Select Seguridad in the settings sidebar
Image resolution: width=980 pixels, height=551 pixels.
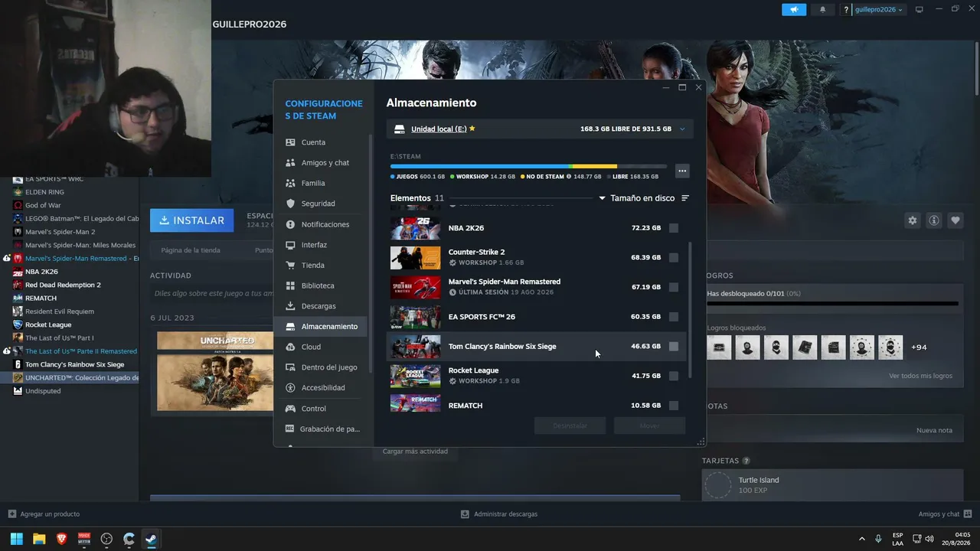coord(321,204)
